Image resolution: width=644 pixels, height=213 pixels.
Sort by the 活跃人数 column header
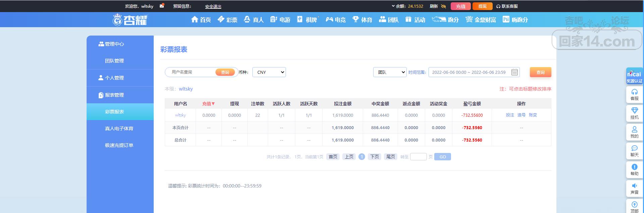pos(282,104)
